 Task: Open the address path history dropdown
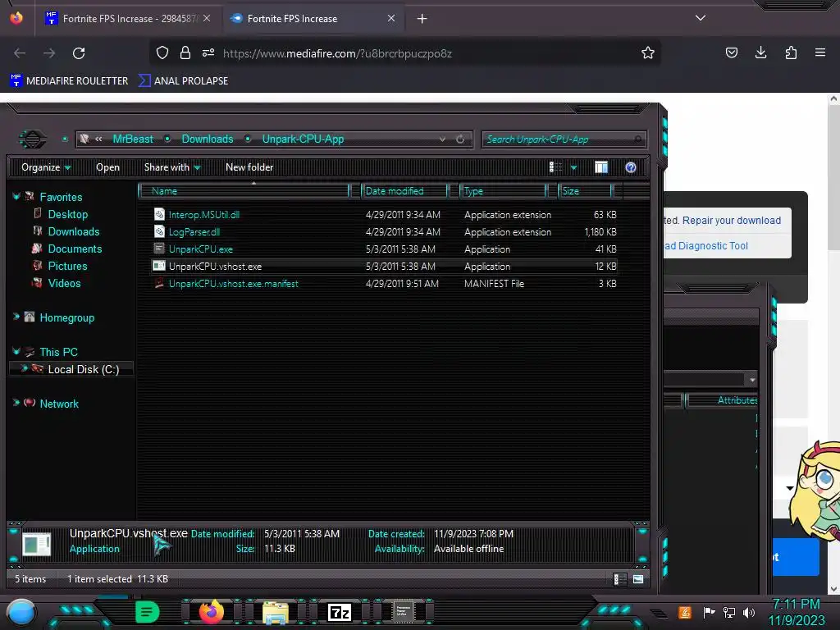pyautogui.click(x=442, y=139)
